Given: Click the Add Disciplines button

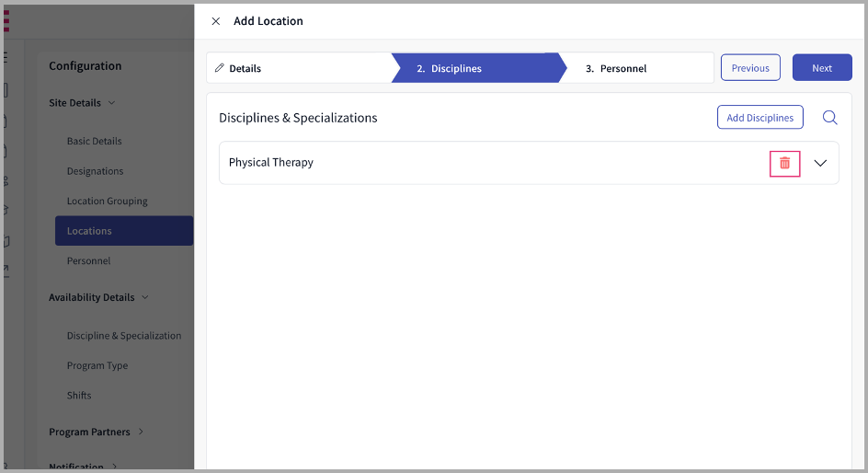Looking at the screenshot, I should coord(759,118).
